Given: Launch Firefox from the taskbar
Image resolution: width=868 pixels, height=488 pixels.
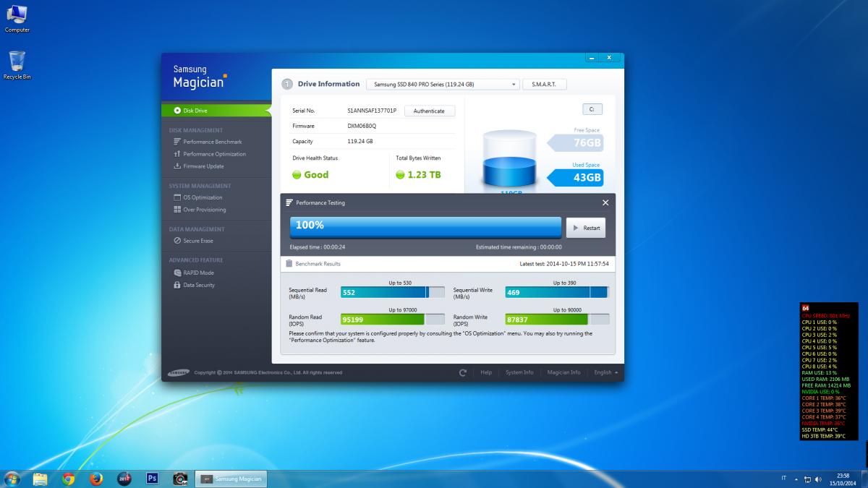Looking at the screenshot, I should (96, 479).
